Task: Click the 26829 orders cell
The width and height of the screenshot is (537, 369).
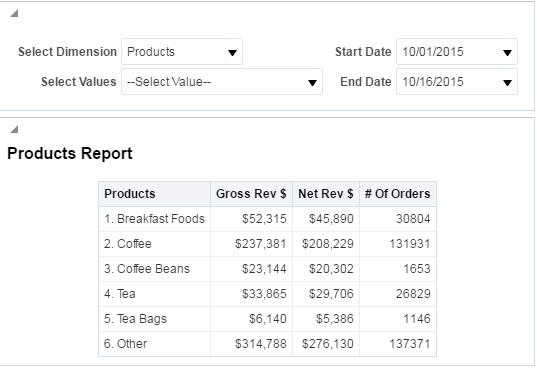Action: (x=398, y=294)
